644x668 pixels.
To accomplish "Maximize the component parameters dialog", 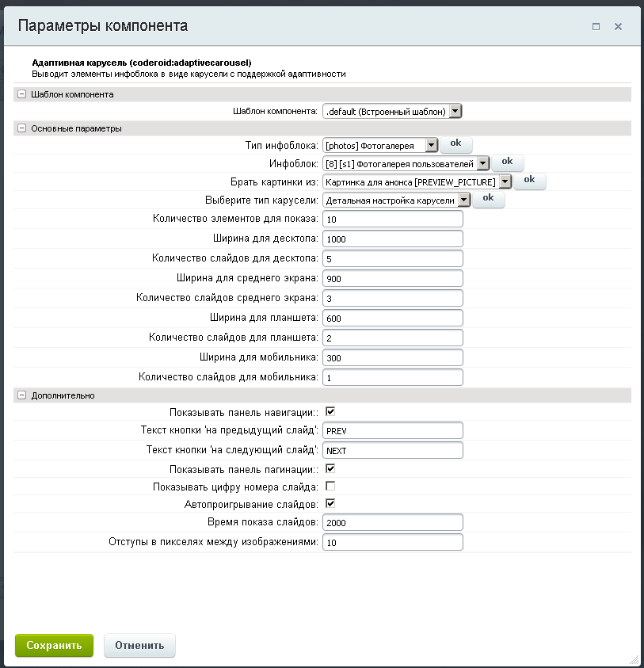I will [596, 26].
